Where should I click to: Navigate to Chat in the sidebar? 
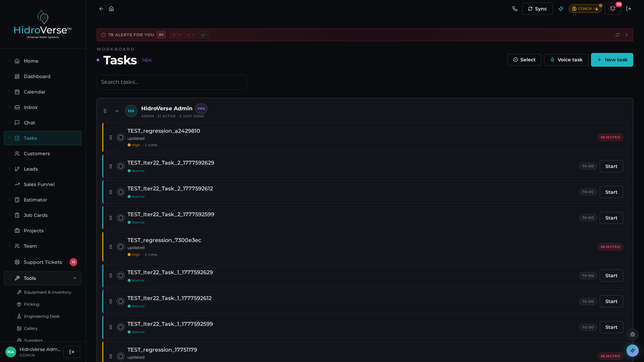(43, 123)
